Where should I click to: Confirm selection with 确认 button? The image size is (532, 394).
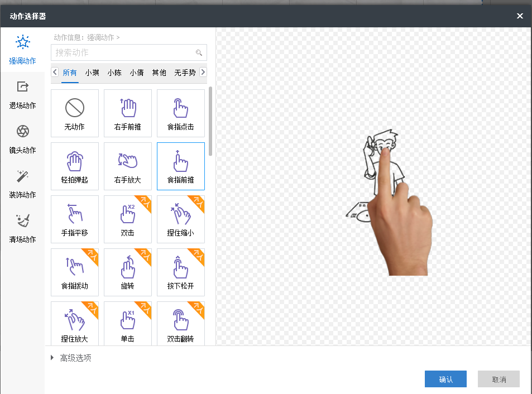[445, 379]
